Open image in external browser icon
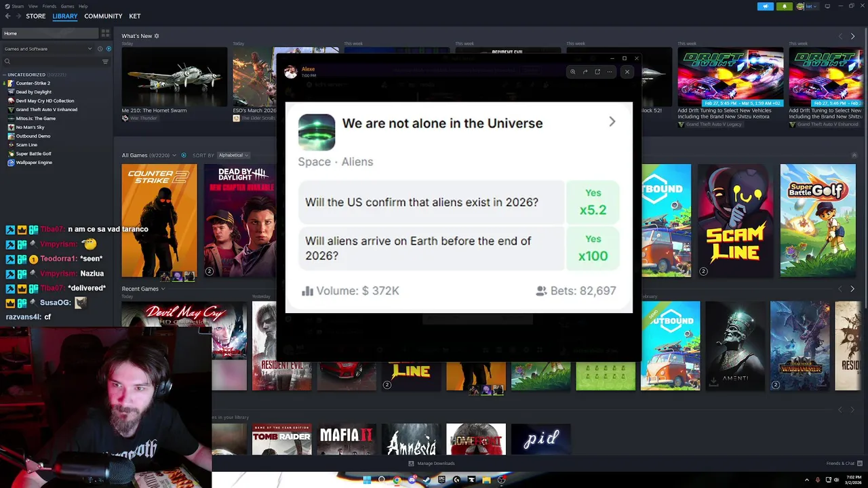Image resolution: width=868 pixels, height=488 pixels. point(597,72)
